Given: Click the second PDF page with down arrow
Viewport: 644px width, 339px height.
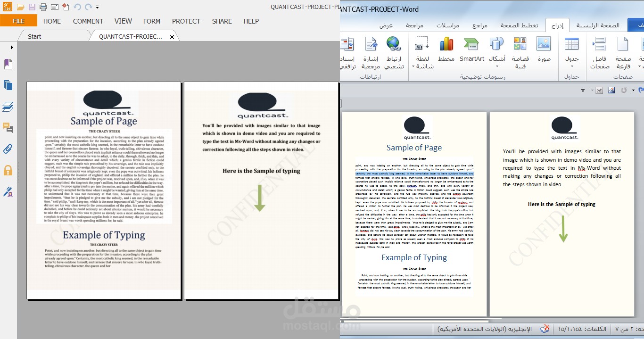Looking at the screenshot, I should pos(261,190).
